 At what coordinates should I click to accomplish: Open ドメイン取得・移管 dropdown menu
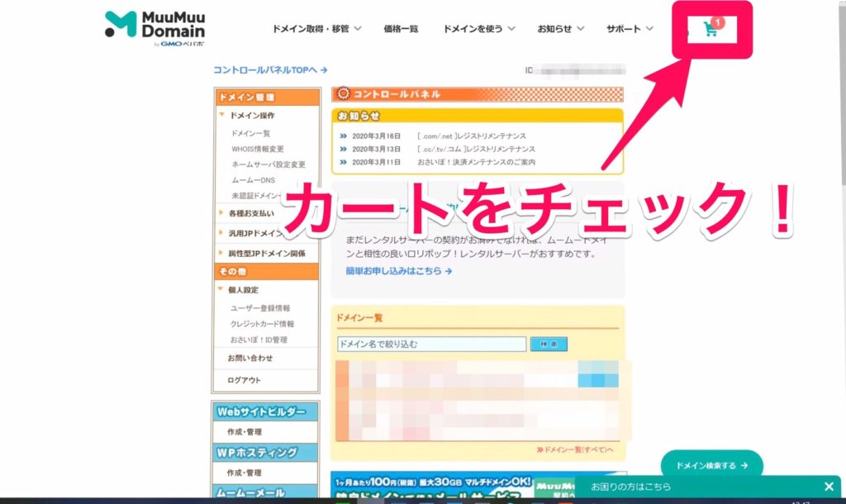pyautogui.click(x=316, y=29)
